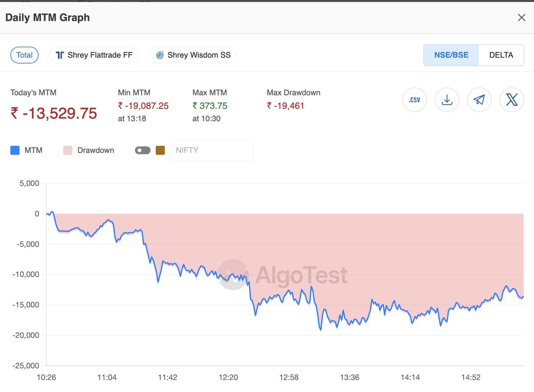Click the NIFTY index input field
Viewport: 534px width, 392px height.
point(211,150)
